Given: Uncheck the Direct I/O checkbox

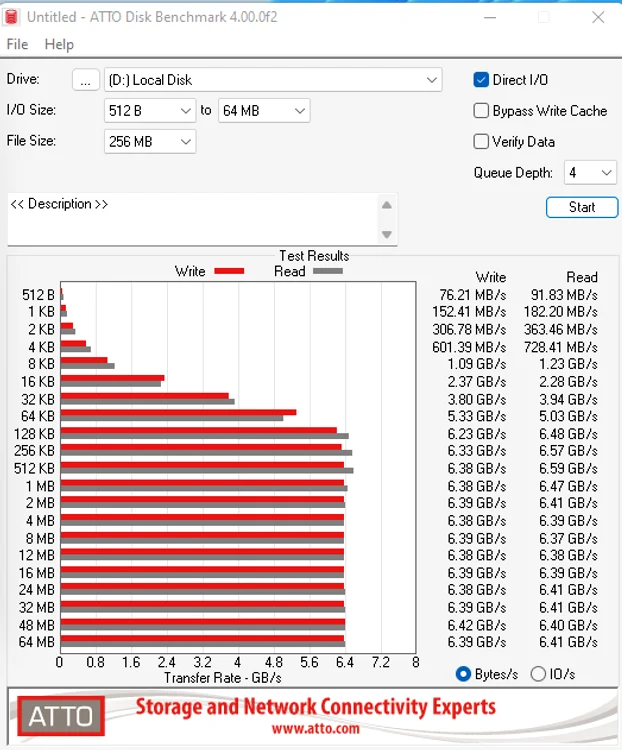Looking at the screenshot, I should pos(481,80).
